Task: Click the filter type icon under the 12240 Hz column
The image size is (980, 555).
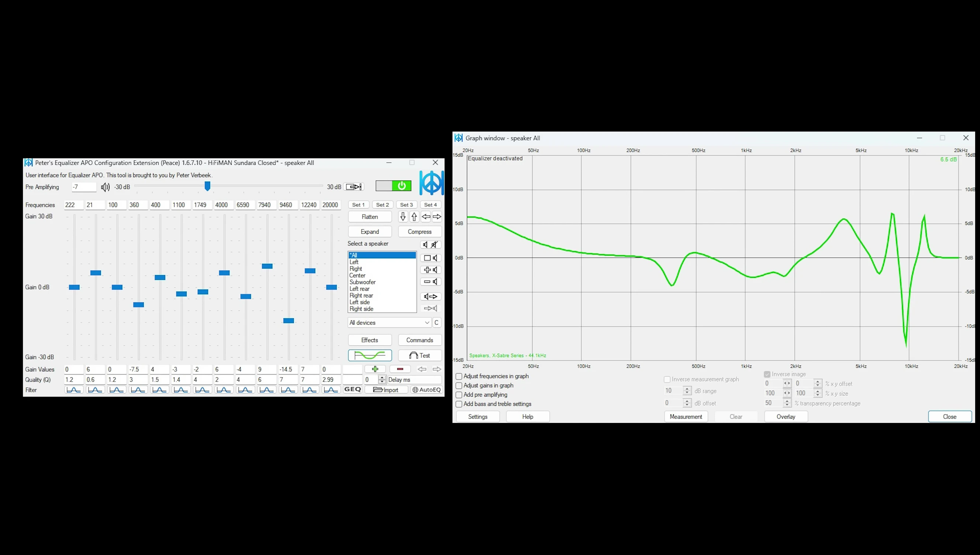Action: (309, 390)
